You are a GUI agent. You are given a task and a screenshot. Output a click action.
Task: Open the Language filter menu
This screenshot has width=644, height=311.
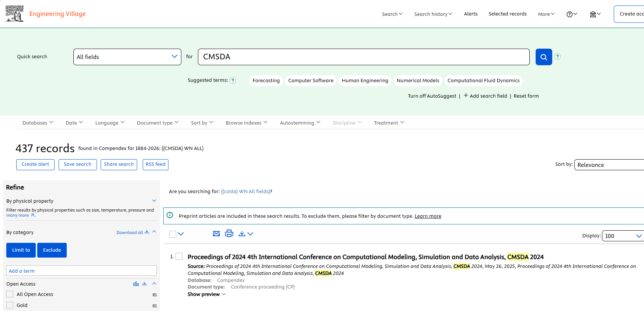(x=110, y=123)
